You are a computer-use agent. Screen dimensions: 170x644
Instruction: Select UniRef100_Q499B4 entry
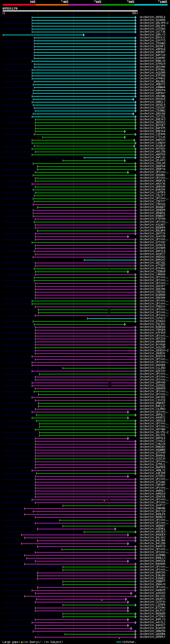tap(152, 634)
